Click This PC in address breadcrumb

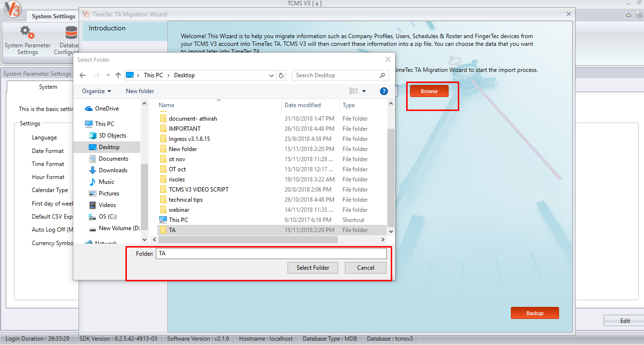(x=153, y=75)
